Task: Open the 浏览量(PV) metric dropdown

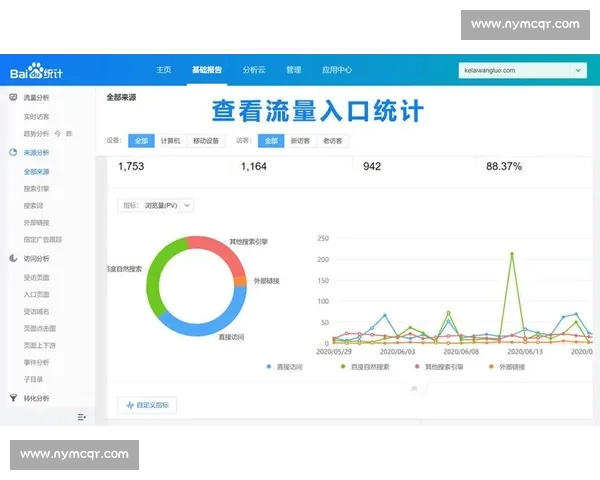Action: [x=155, y=206]
